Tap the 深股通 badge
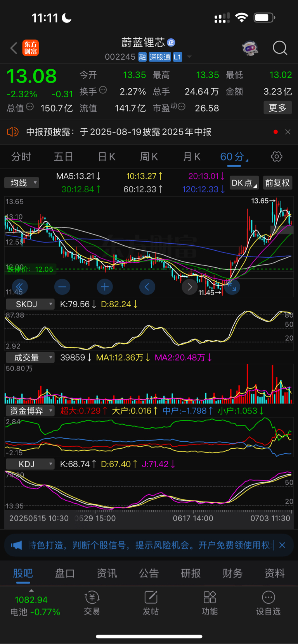The width and height of the screenshot is (298, 644). click(x=160, y=57)
